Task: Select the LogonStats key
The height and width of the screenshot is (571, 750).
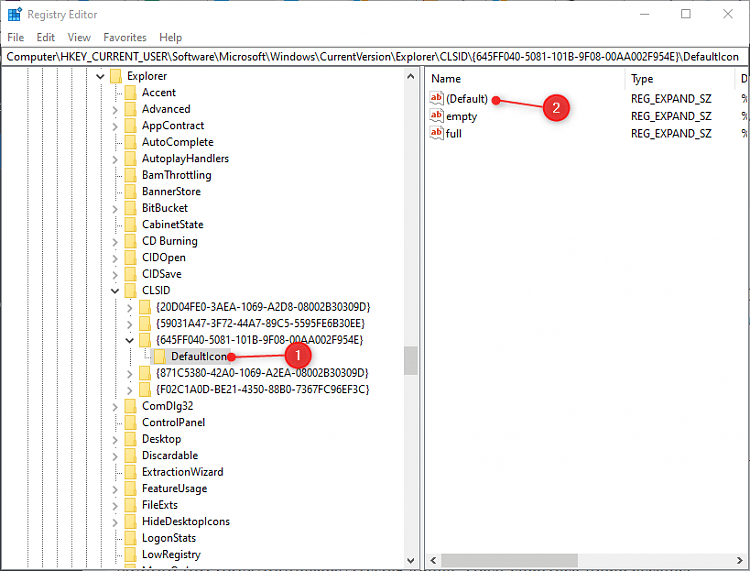Action: [x=169, y=538]
